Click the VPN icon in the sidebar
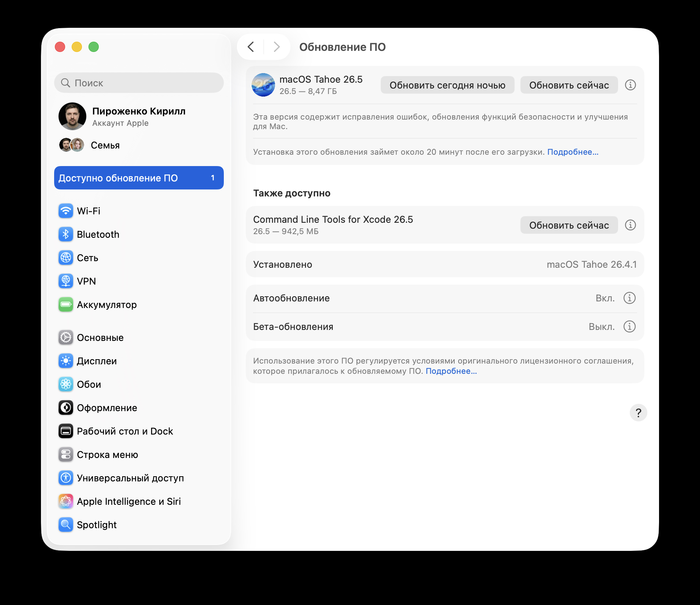This screenshot has height=605, width=700. (x=66, y=281)
